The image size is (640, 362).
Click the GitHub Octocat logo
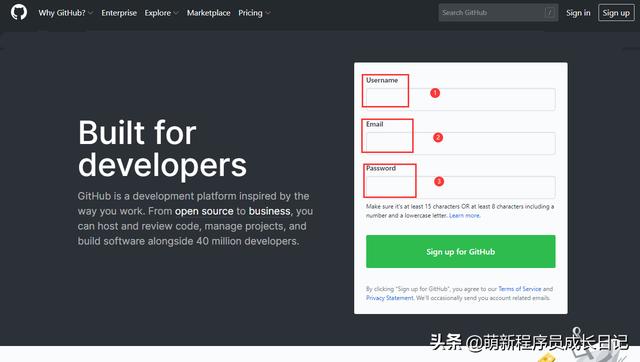pos(19,12)
